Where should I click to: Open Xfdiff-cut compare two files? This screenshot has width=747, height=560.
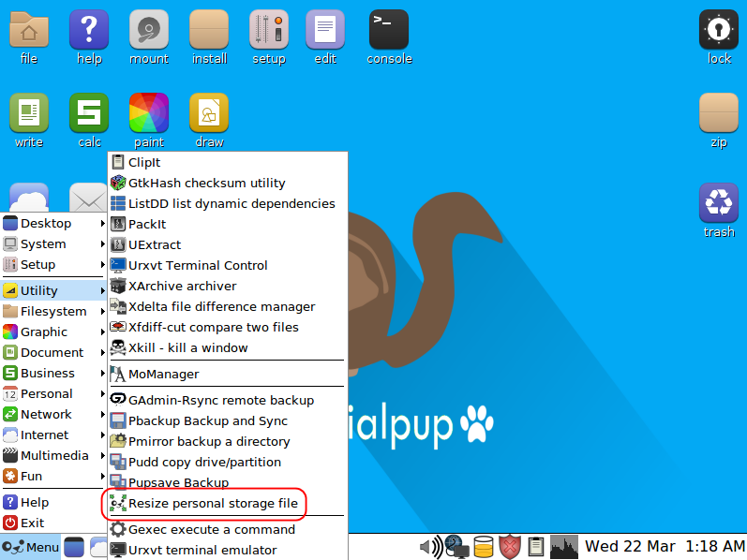click(228, 327)
